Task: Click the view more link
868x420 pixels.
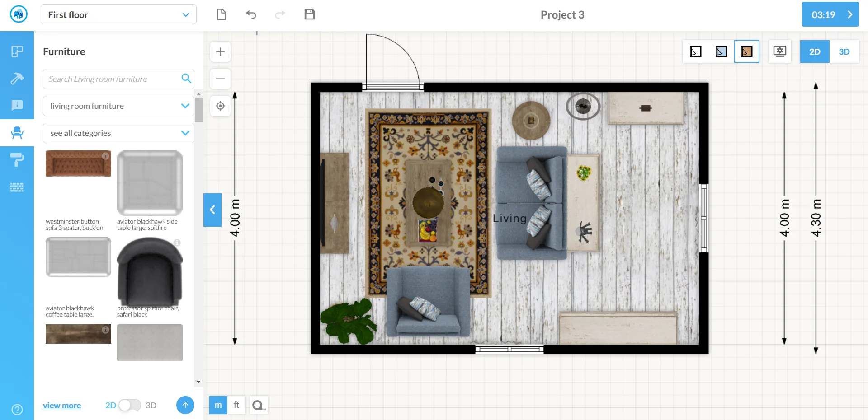Action: [x=62, y=406]
